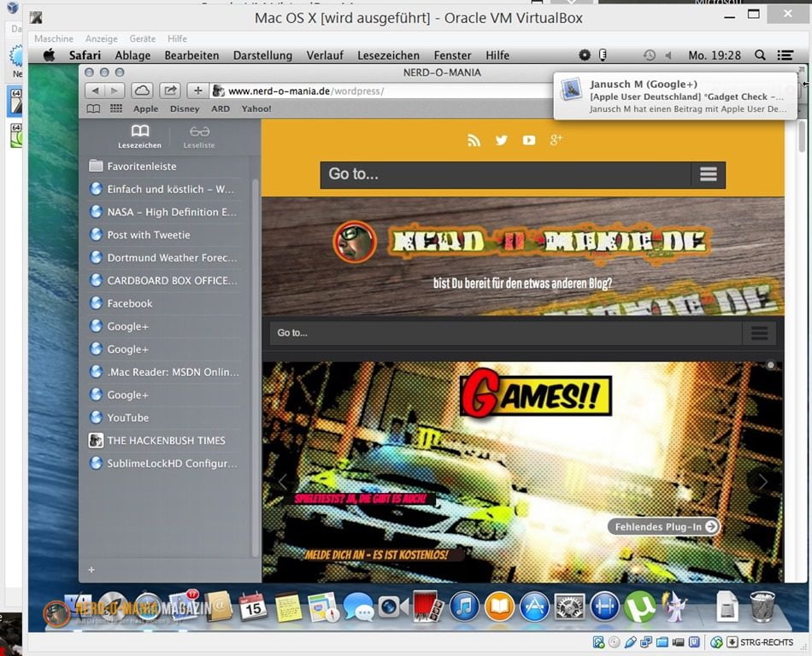Click the RSS feed icon on website
The width and height of the screenshot is (812, 656).
(474, 140)
